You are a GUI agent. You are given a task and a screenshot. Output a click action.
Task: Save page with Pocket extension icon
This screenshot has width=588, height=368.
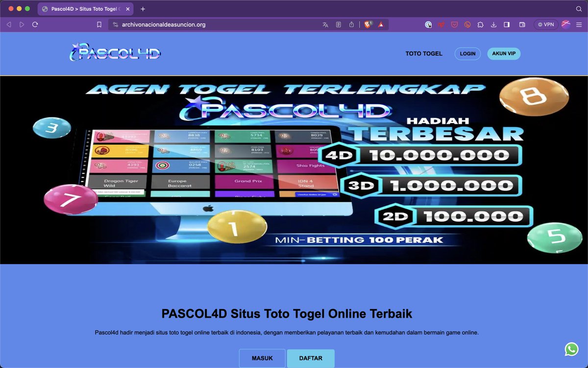pos(454,25)
